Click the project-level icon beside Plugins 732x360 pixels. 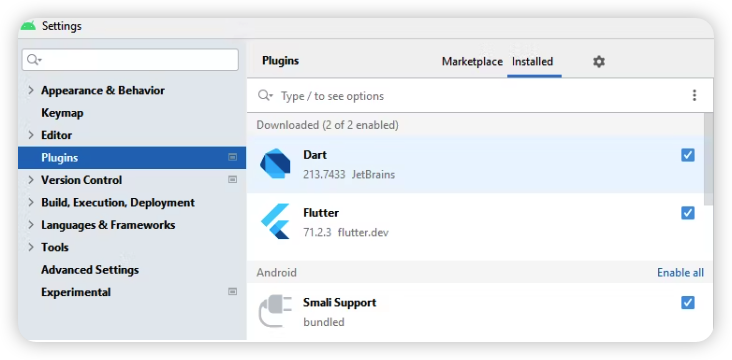point(232,157)
